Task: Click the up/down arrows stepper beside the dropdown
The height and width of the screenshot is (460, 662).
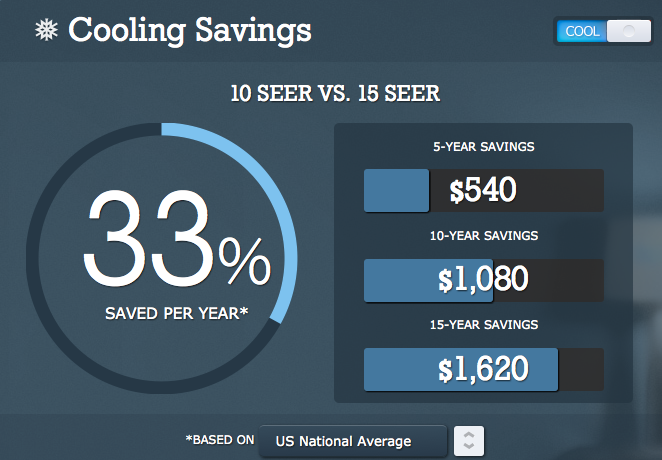Action: (x=469, y=441)
